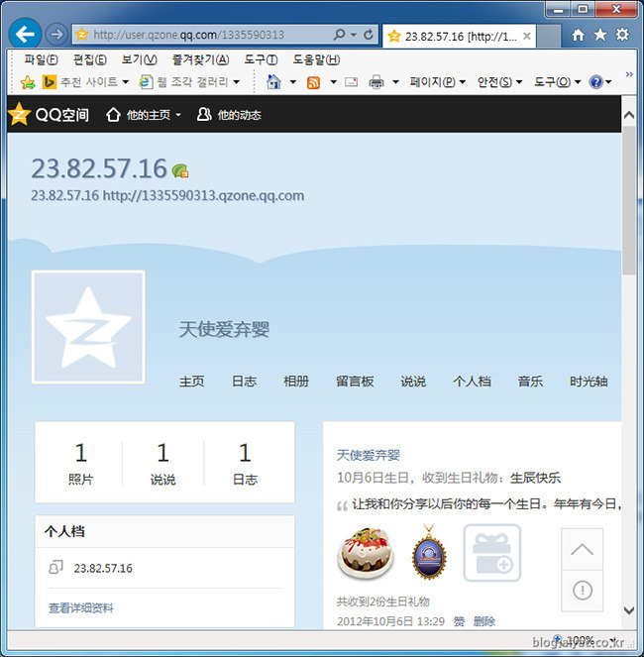Image resolution: width=644 pixels, height=657 pixels.
Task: Close the 23.82.57.16 browser tab
Action: (x=527, y=37)
